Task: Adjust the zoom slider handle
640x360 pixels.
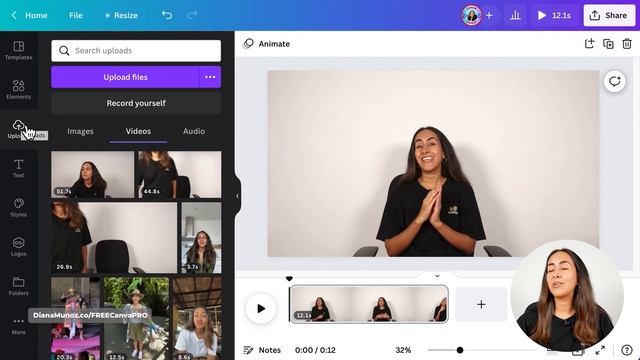Action: click(x=460, y=350)
